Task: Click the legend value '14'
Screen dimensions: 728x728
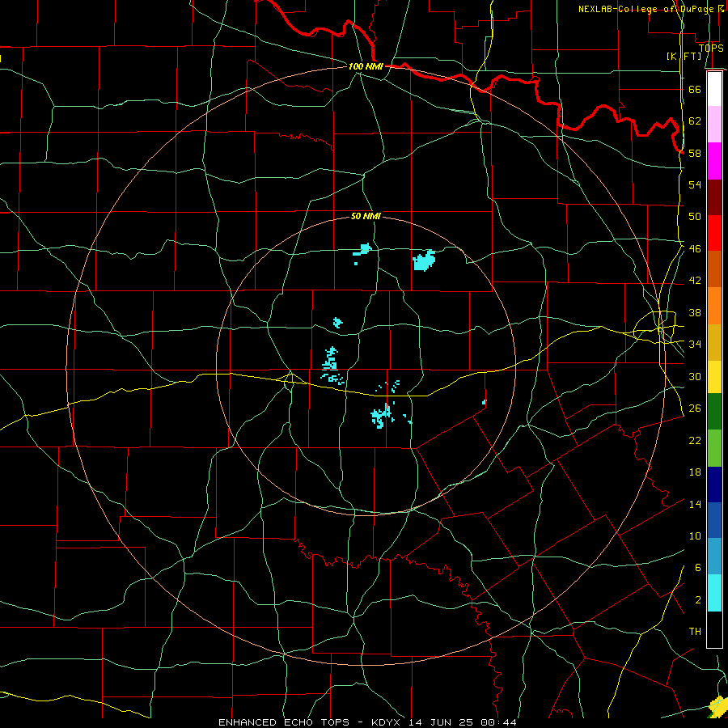Action: coord(695,504)
